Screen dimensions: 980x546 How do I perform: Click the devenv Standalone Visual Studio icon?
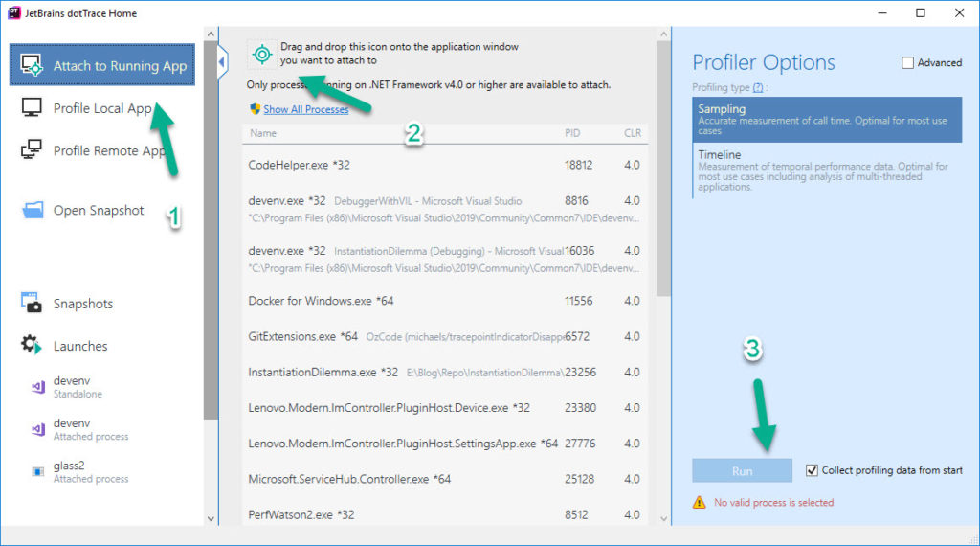pos(38,387)
